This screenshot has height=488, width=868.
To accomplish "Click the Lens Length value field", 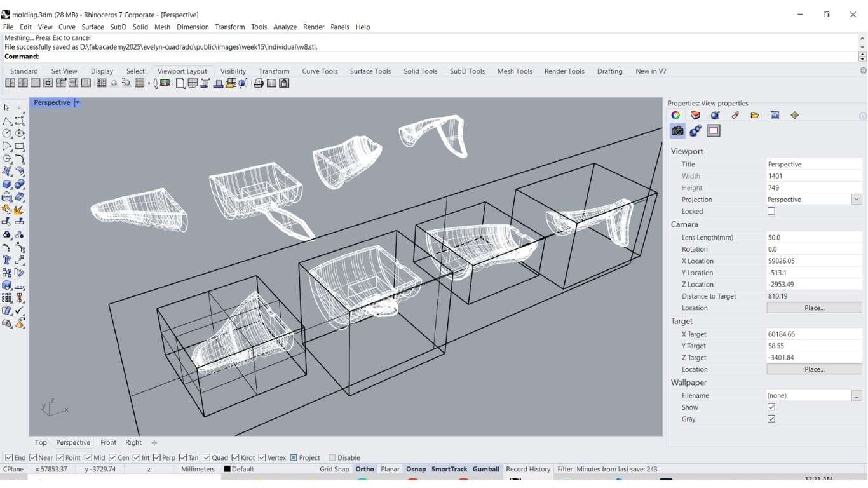I will point(814,237).
